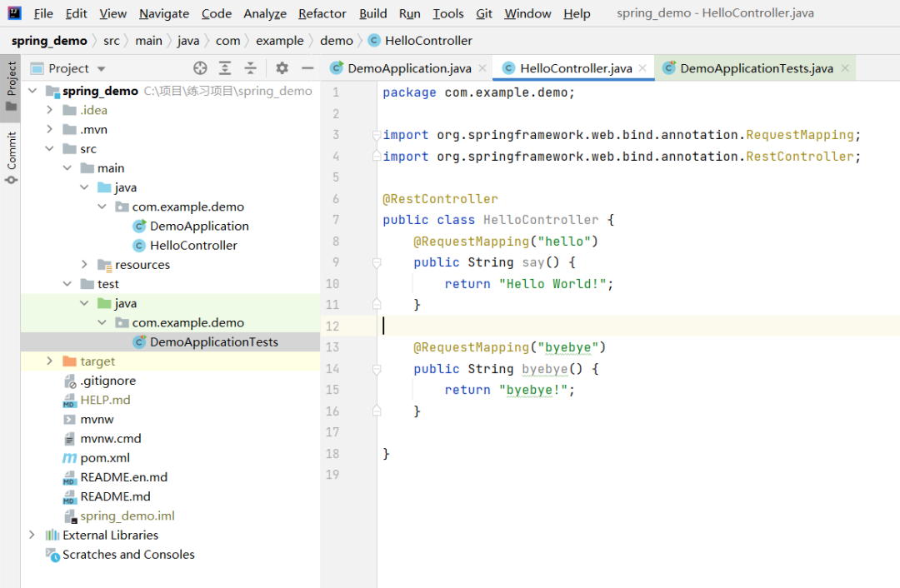This screenshot has height=588, width=900.
Task: Click the Collapse All icon in Project panel
Action: tap(250, 68)
